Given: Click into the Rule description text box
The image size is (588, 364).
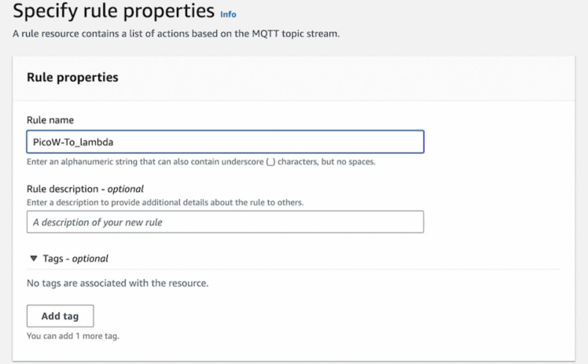Looking at the screenshot, I should click(225, 222).
